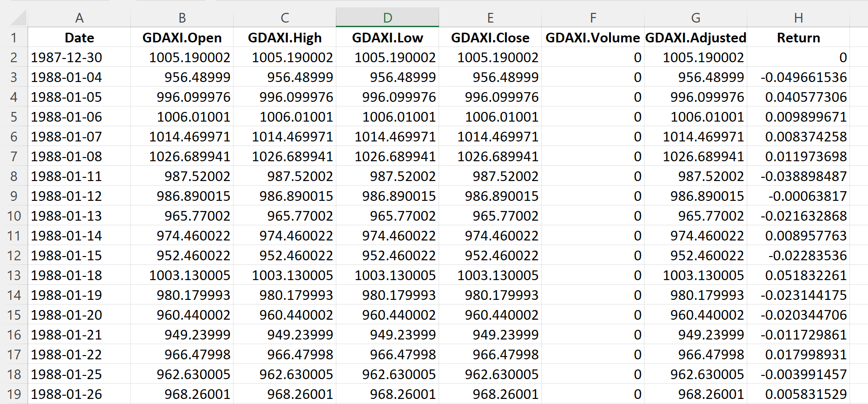Viewport: 868px width, 404px height.
Task: Click Return value -0.049661536
Action: [x=798, y=77]
